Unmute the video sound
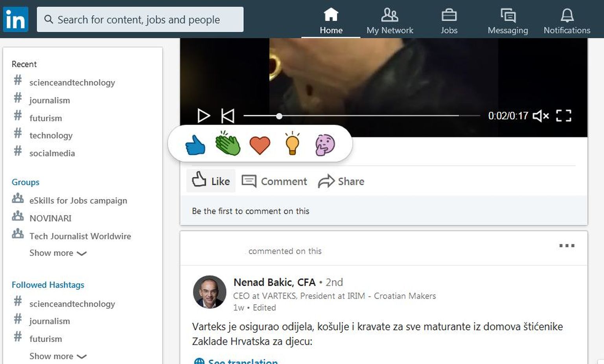 pos(541,116)
